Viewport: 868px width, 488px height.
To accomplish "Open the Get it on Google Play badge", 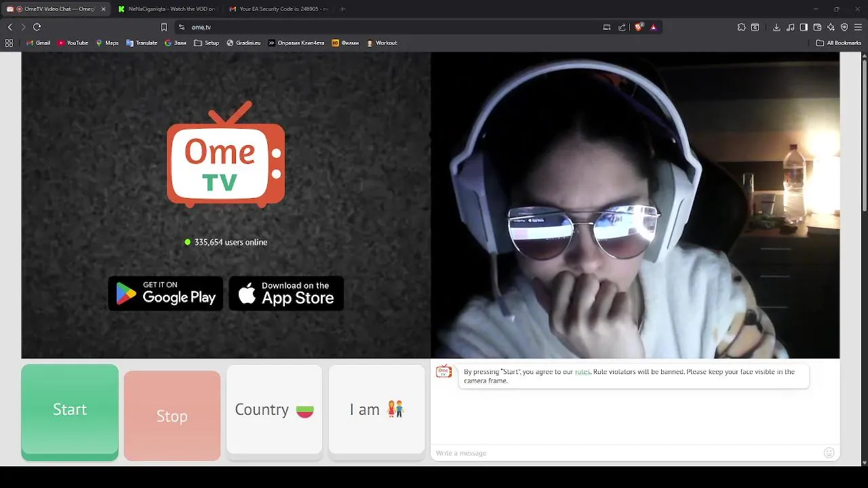I will 165,293.
